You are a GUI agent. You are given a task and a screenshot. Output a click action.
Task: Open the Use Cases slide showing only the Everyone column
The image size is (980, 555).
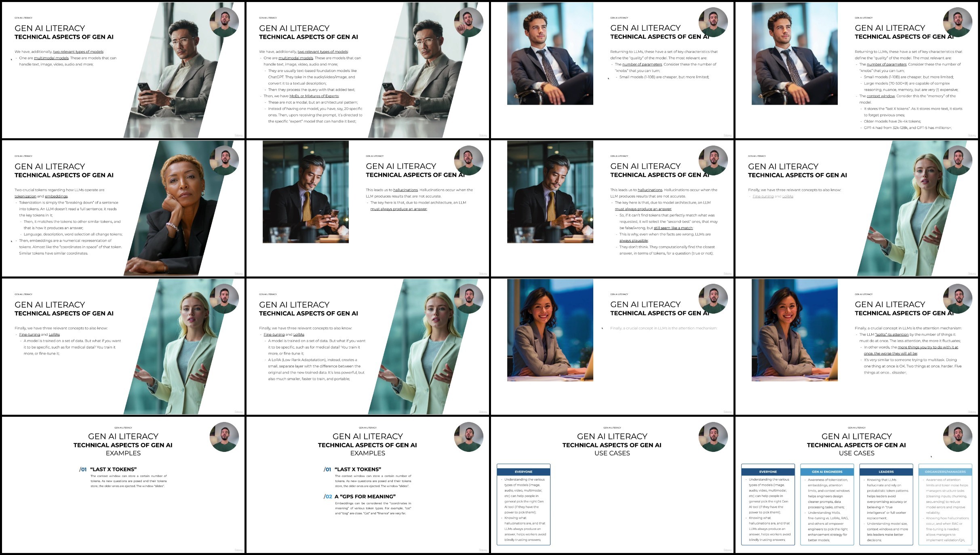tap(612, 485)
